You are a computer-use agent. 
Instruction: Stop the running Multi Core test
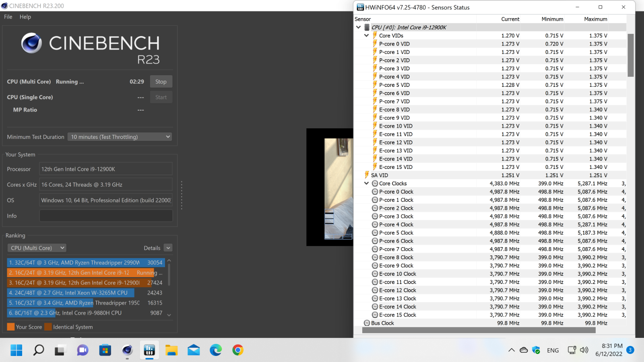click(x=161, y=82)
